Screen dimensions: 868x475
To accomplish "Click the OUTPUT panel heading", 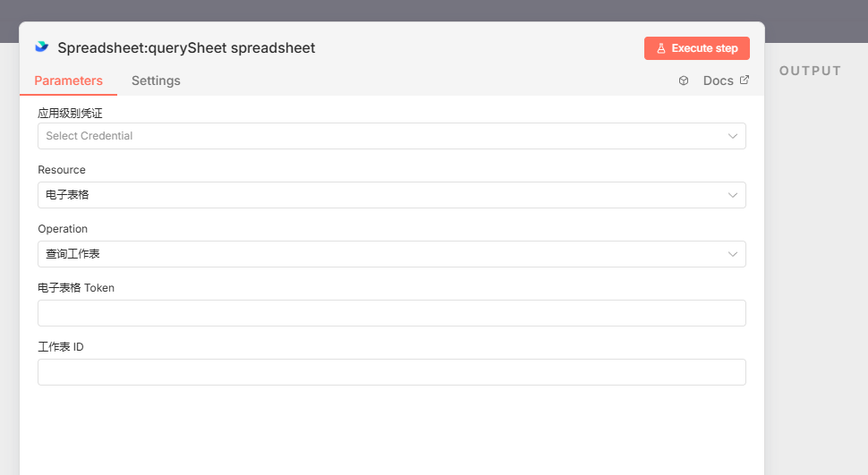I will coord(810,71).
